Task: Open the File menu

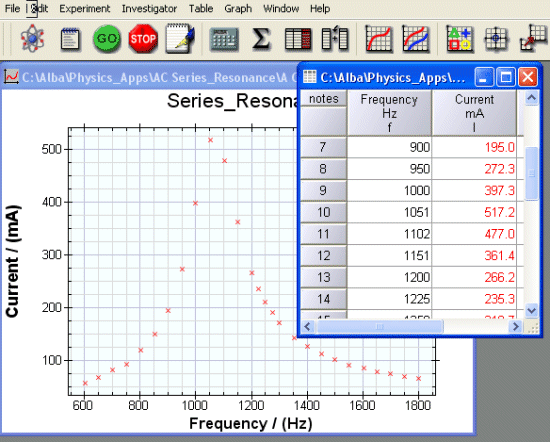Action: [12, 8]
